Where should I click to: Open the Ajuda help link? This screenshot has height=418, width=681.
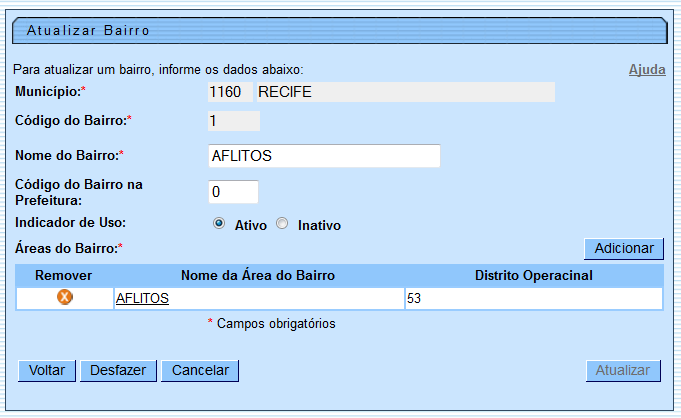click(646, 70)
